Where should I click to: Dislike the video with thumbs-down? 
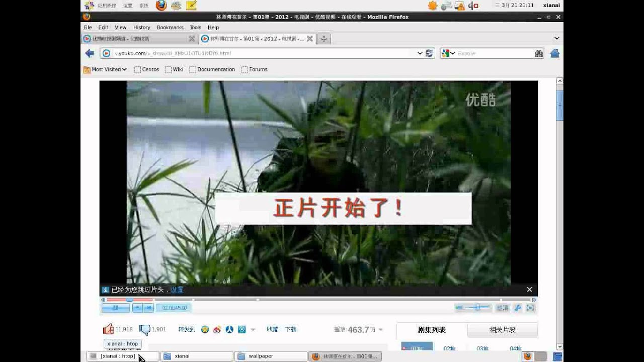coord(144,330)
